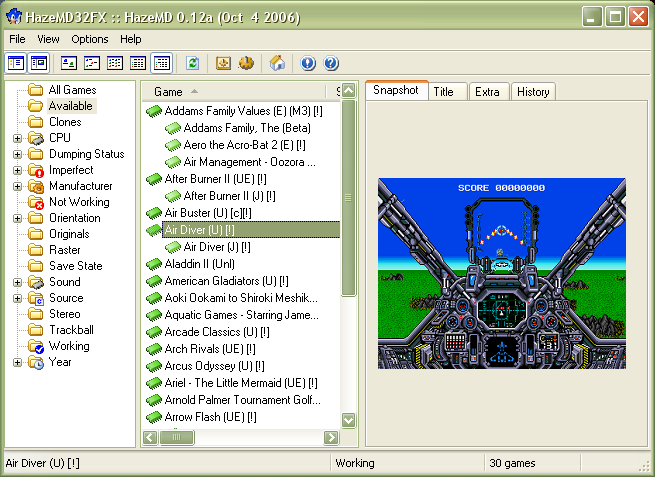The image size is (655, 477).
Task: Expand the Manufacturer folder node
Action: tap(18, 186)
